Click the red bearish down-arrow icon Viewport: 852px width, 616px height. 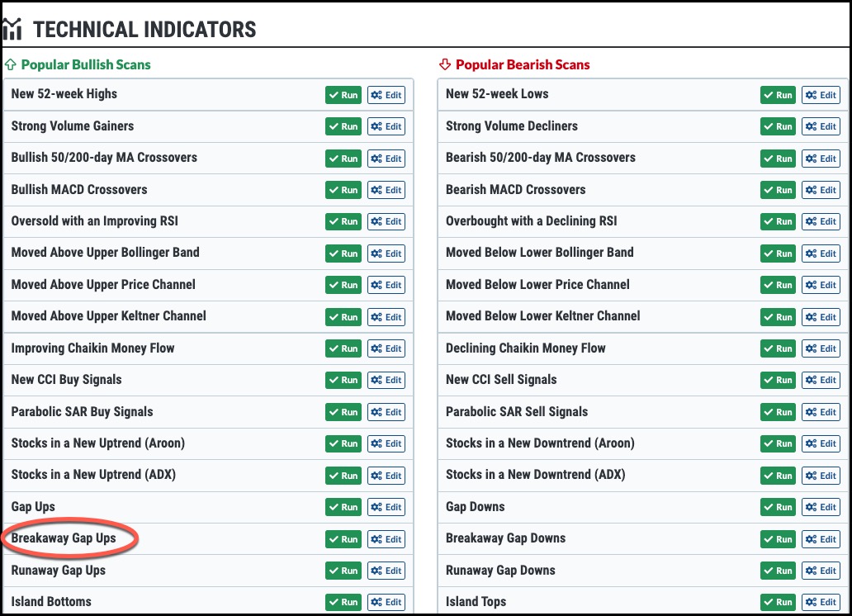pos(445,64)
